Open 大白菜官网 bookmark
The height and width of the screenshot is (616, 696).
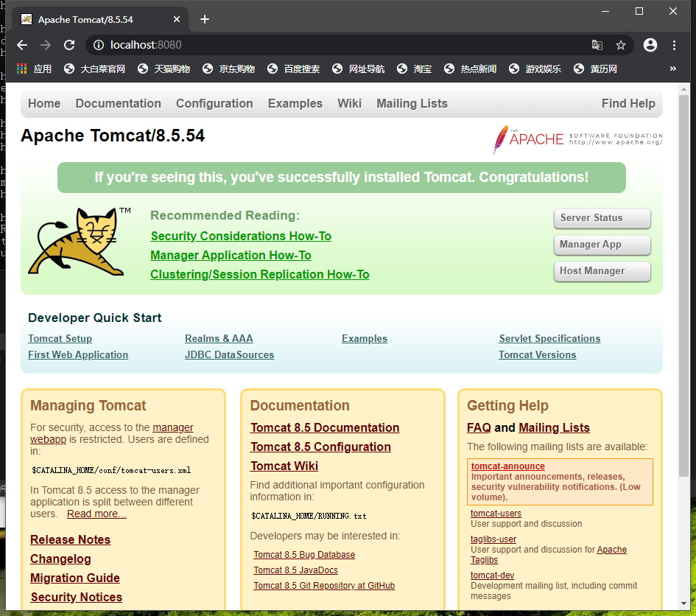(94, 69)
